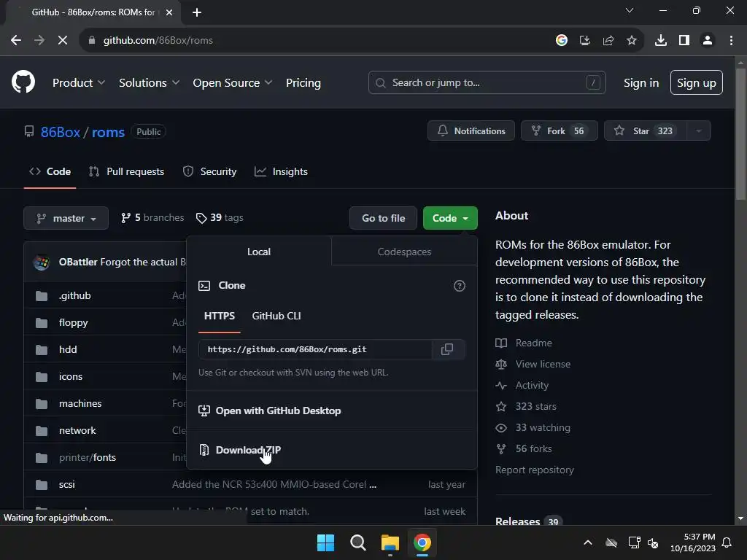
Task: Open browser downloads icon
Action: [660, 41]
